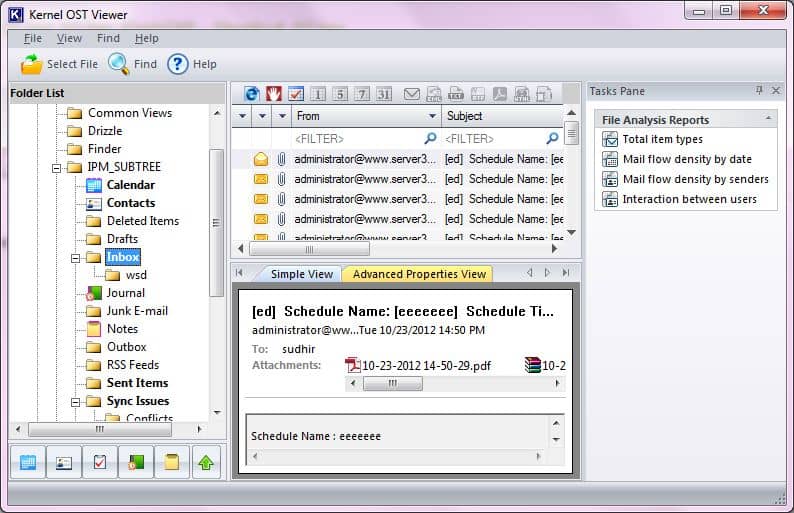Select the 31-day view icon
The image size is (794, 513).
point(384,94)
